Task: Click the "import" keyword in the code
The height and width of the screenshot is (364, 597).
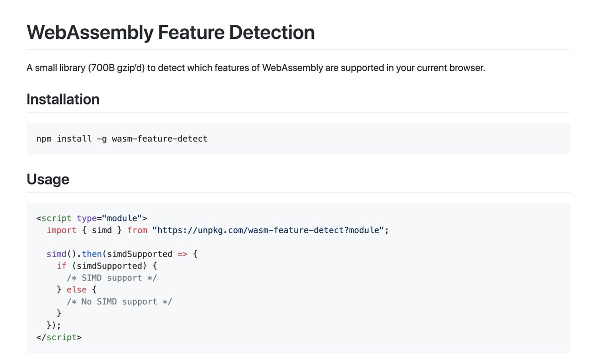Action: (62, 230)
